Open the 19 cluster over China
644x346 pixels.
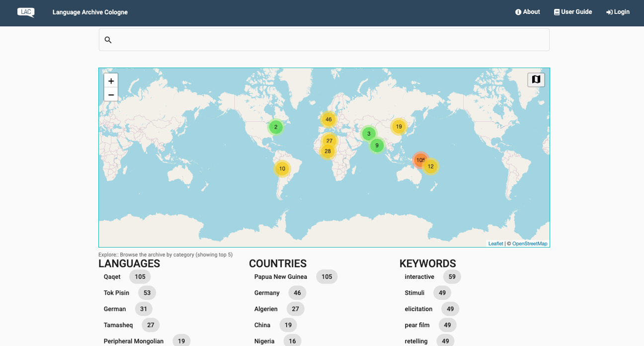399,127
